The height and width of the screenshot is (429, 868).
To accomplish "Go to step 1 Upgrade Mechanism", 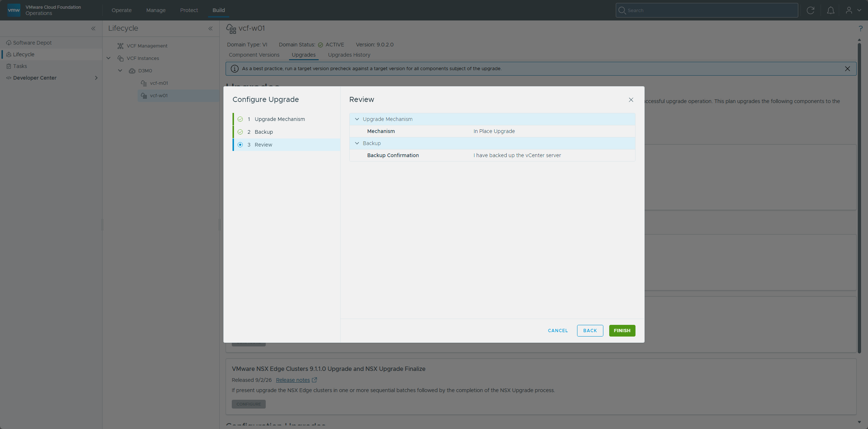I will (x=287, y=119).
